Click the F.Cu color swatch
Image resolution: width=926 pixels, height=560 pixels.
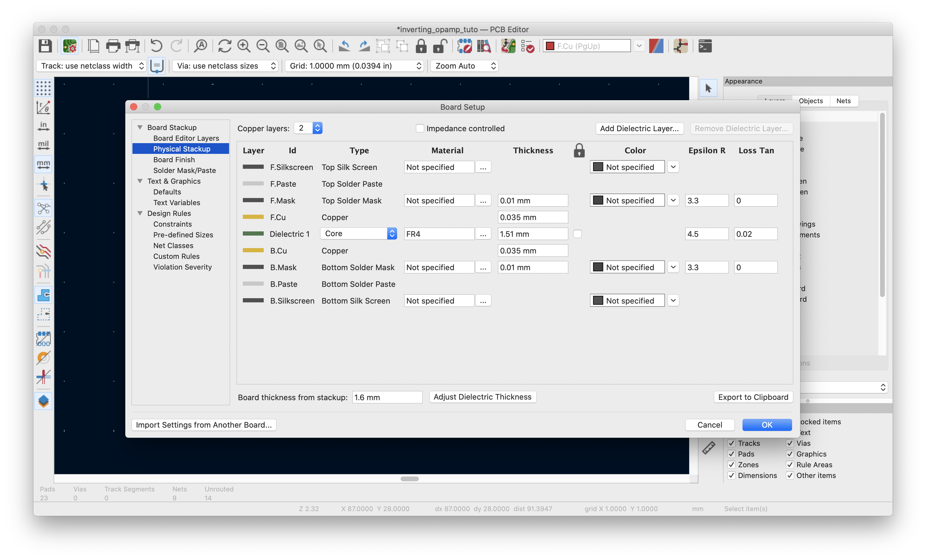(253, 217)
